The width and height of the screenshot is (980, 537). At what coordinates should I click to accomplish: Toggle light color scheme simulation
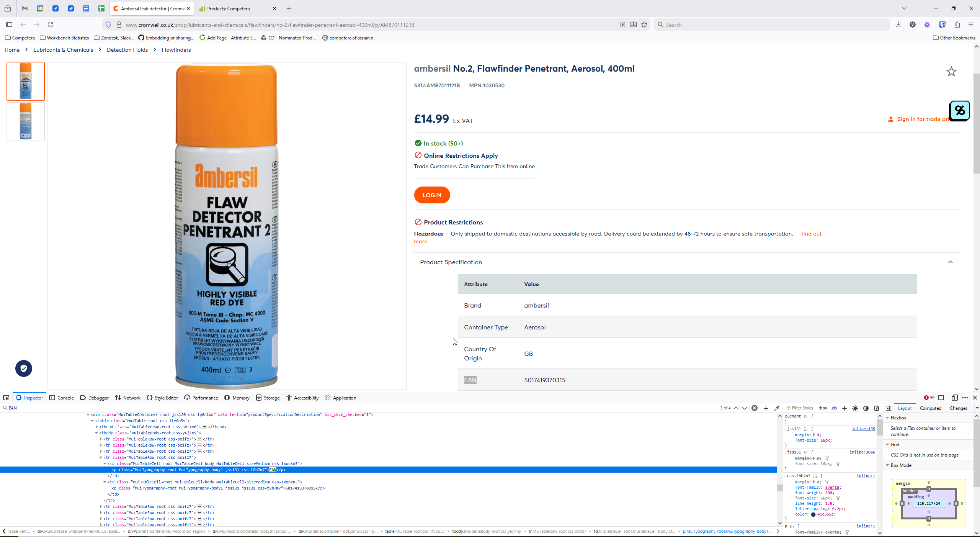(855, 408)
